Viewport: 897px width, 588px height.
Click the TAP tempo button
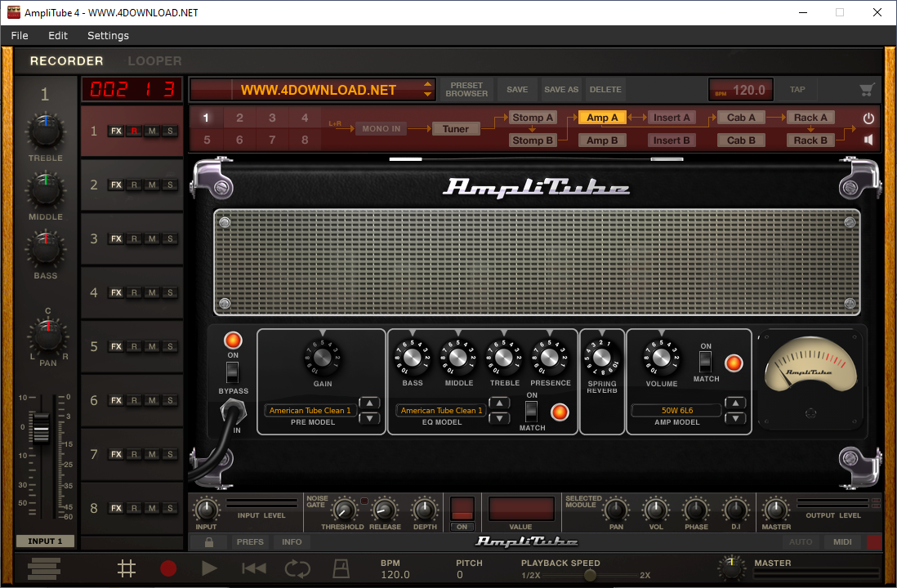point(797,90)
